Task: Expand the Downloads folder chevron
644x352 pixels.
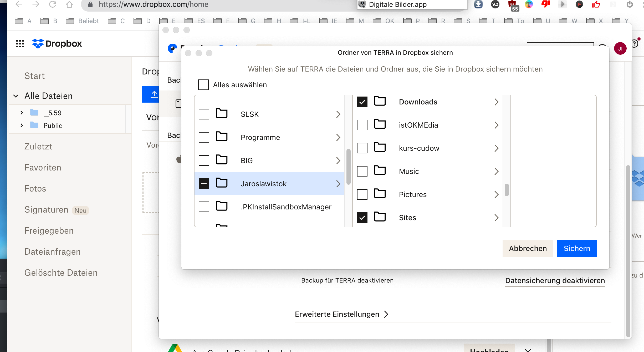Action: click(x=496, y=102)
